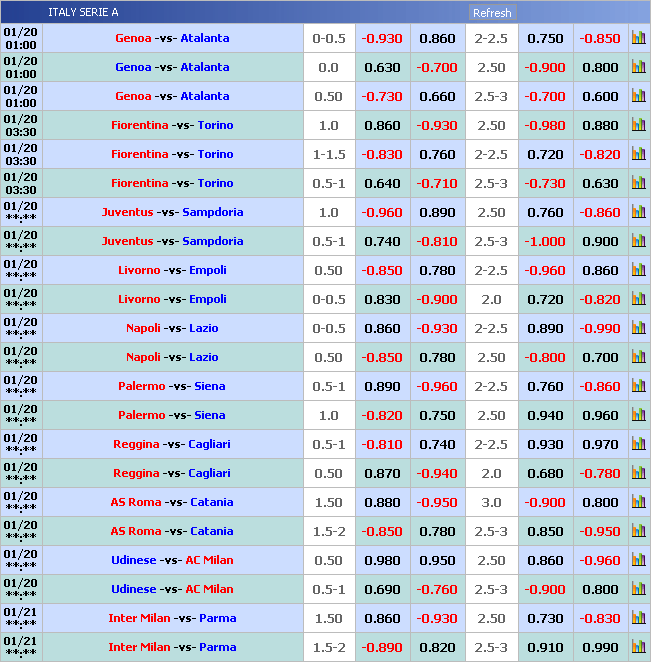Open Napoli -vs- Lazio match in 0.50 handicap row

coord(172,357)
